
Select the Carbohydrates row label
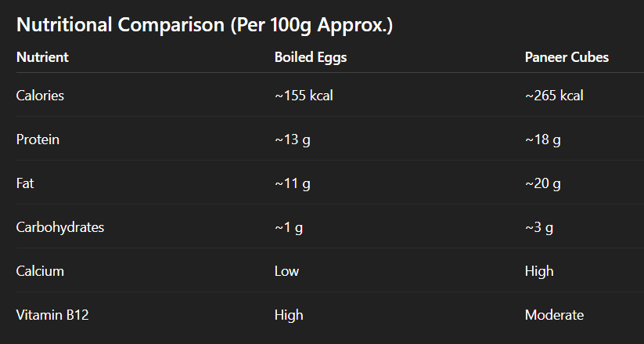click(x=59, y=227)
